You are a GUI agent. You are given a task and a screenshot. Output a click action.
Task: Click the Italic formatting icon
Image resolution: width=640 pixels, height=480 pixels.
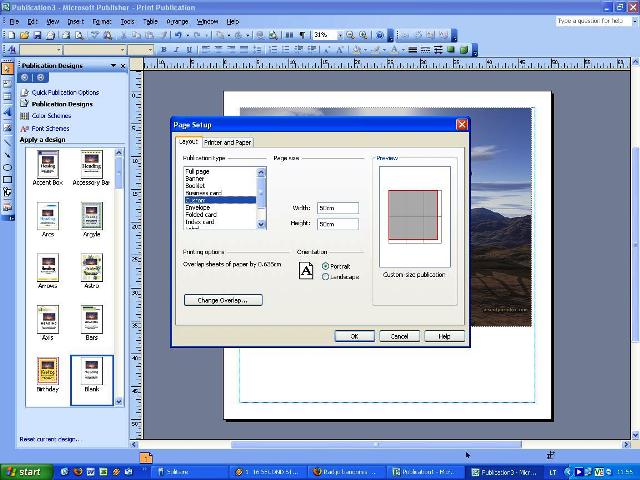tap(177, 49)
